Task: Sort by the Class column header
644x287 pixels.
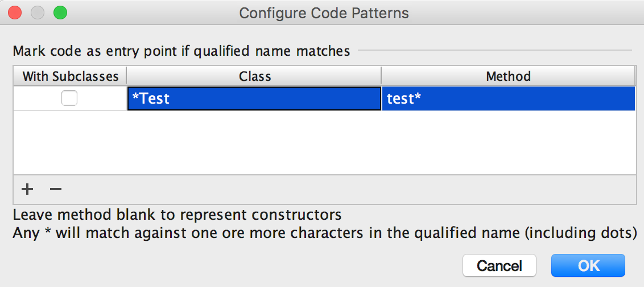Action: (254, 76)
